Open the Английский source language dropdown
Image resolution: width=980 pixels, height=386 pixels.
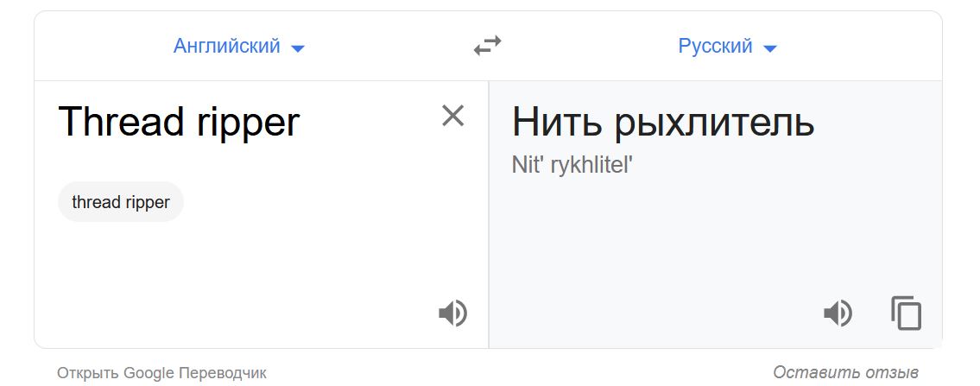[227, 47]
